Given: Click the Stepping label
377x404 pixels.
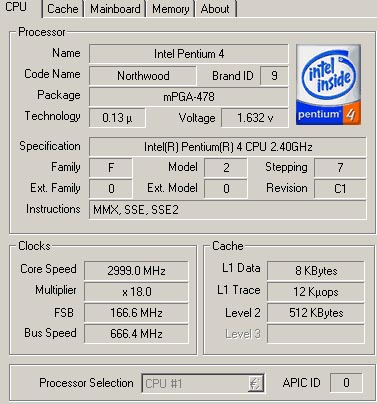Looking at the screenshot, I should coord(286,167).
